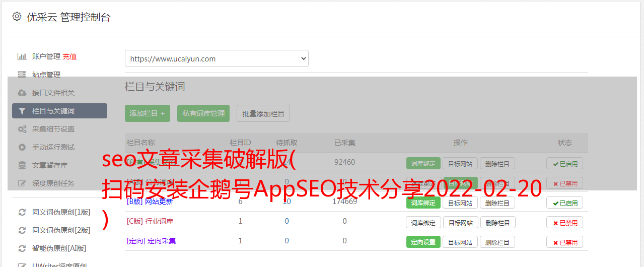Image resolution: width=644 pixels, height=267 pixels.
Task: Click the bar chart icon for 账户管理
Action: pos(22,56)
